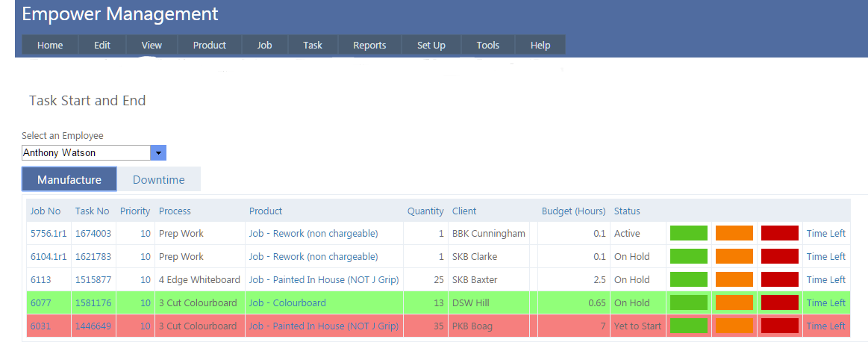Open the Reports menu
Viewport: 868px width, 357px height.
click(x=369, y=45)
